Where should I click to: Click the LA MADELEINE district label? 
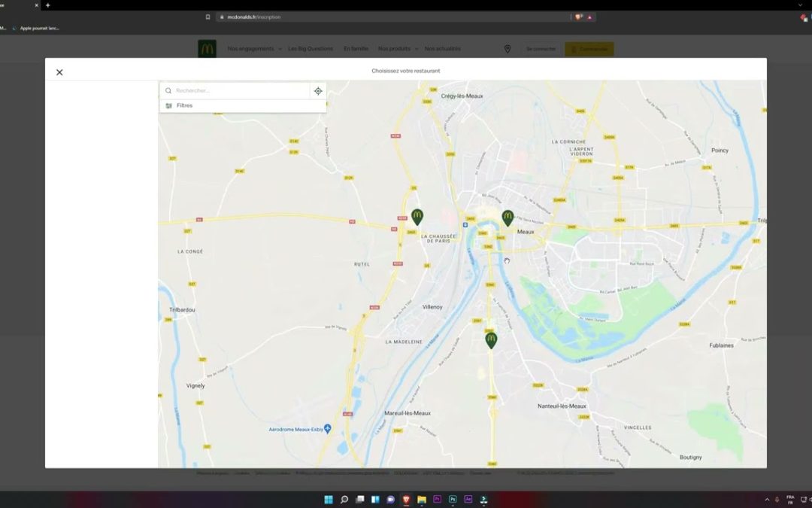coord(404,342)
